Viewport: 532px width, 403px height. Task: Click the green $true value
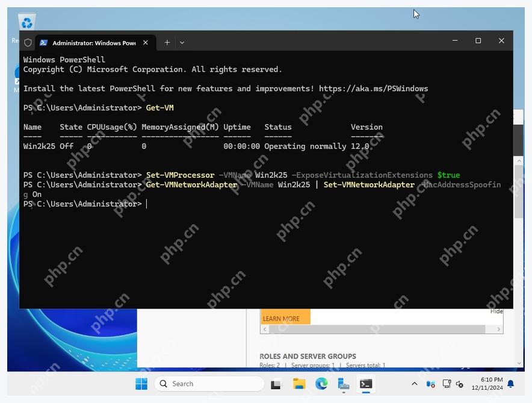coord(448,175)
